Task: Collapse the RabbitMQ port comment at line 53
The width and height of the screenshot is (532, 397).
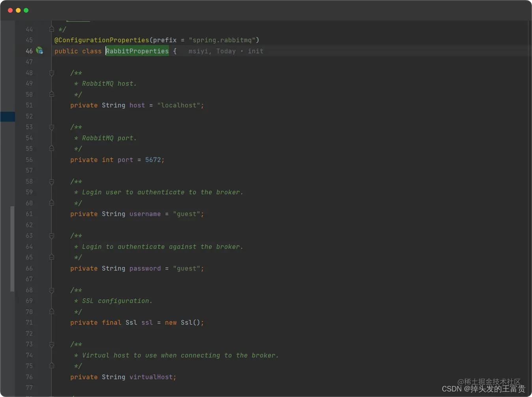Action: click(52, 127)
